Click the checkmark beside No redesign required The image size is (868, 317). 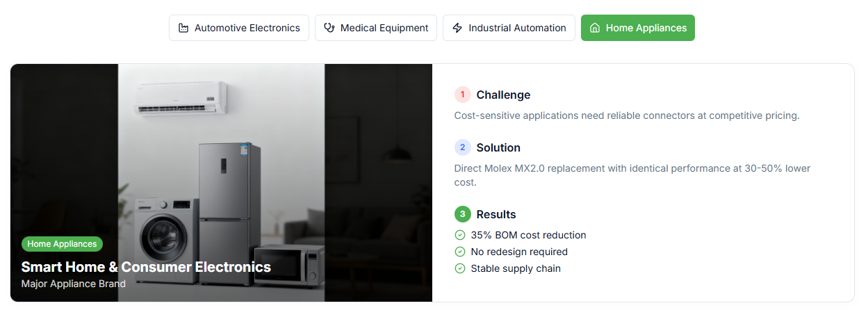(460, 252)
